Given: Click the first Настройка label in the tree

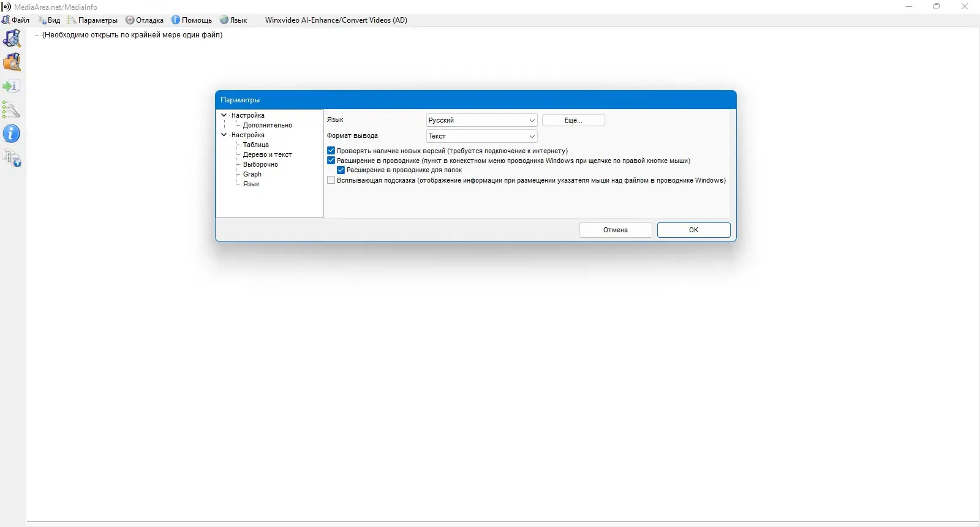Looking at the screenshot, I should coord(248,115).
